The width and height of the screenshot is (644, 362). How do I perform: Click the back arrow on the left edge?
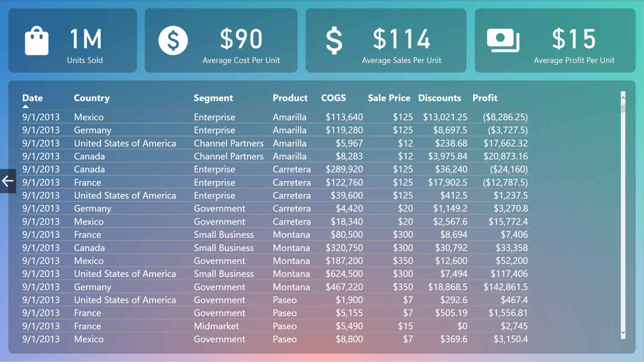7,181
